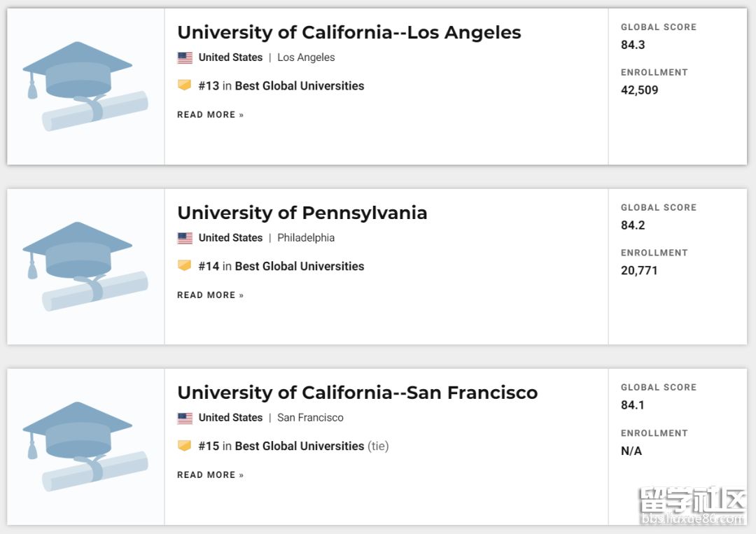Click READ MORE under UC San Francisco
Viewport: 756px width, 534px height.
point(210,475)
